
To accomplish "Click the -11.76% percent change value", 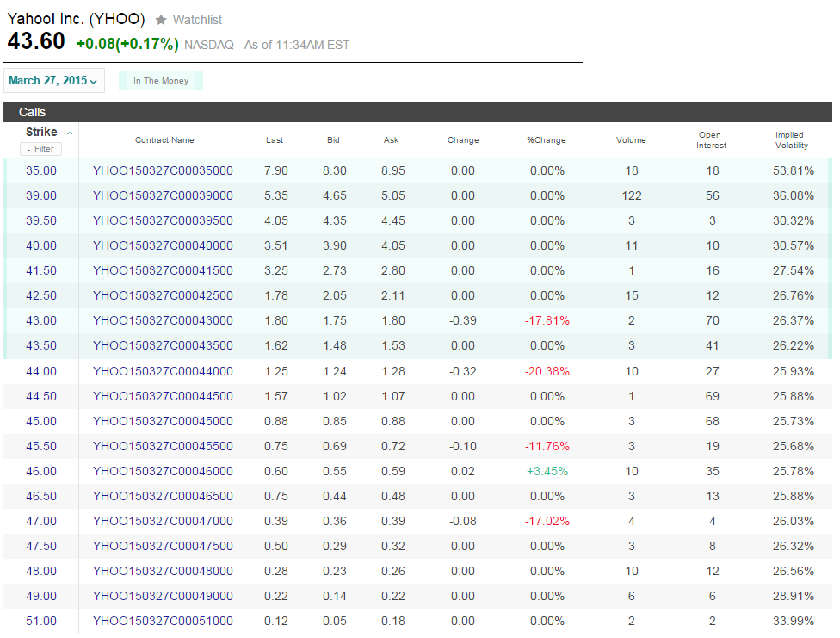I will 547,446.
